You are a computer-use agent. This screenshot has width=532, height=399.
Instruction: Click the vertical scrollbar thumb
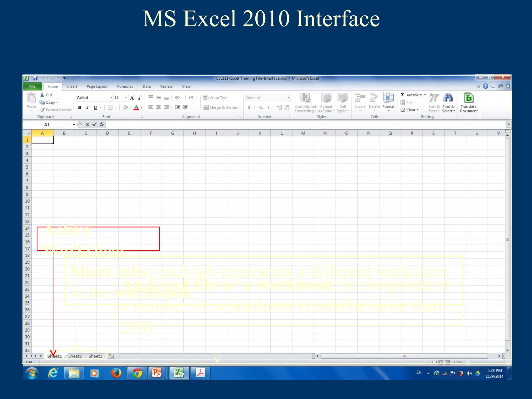pos(507,239)
